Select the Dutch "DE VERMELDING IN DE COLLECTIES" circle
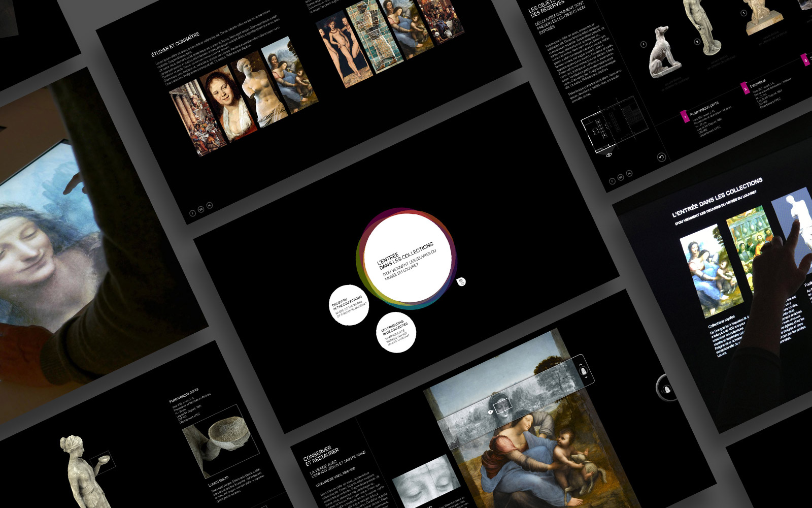 coord(396,333)
